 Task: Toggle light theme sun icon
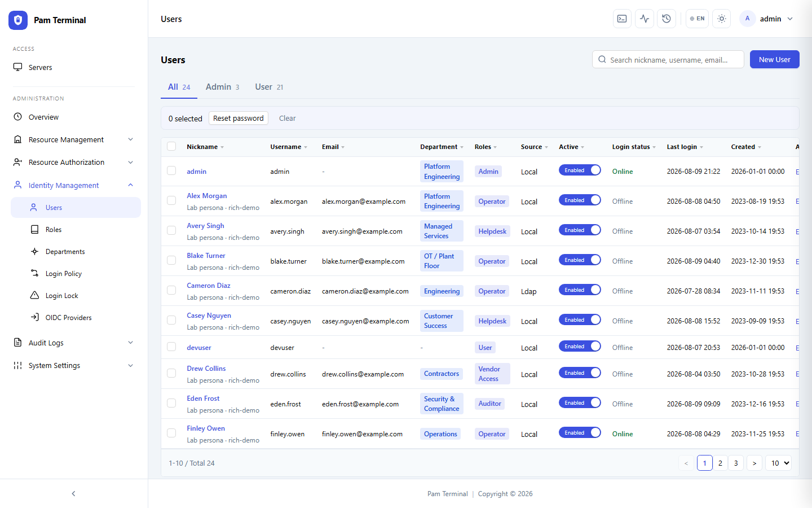(x=722, y=19)
